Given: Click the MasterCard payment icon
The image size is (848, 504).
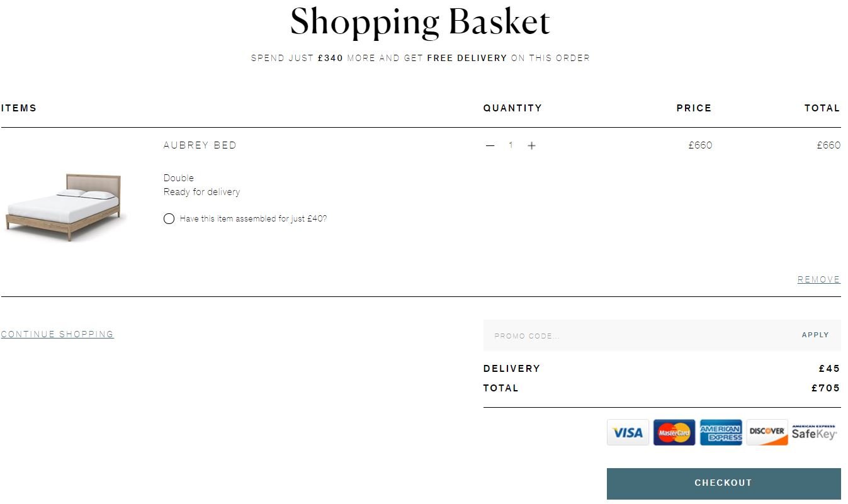Looking at the screenshot, I should (x=674, y=432).
